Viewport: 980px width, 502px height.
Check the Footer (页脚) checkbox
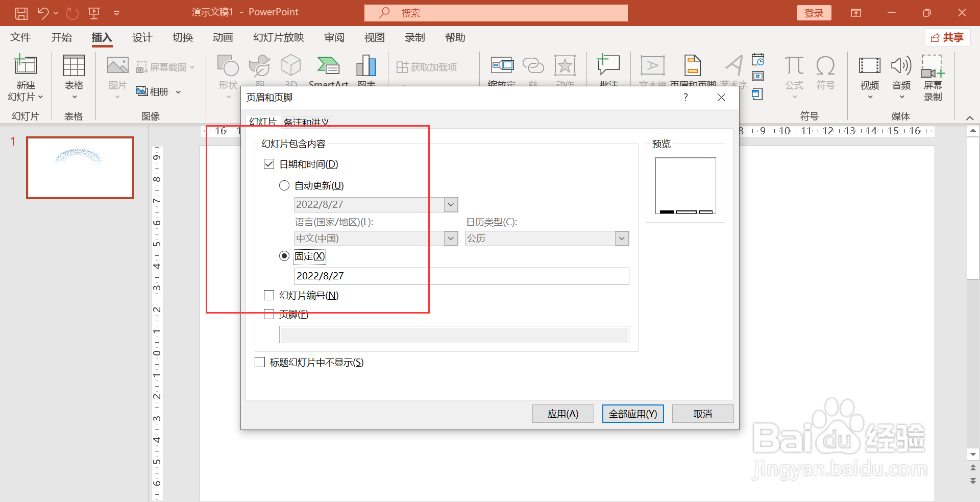[269, 314]
